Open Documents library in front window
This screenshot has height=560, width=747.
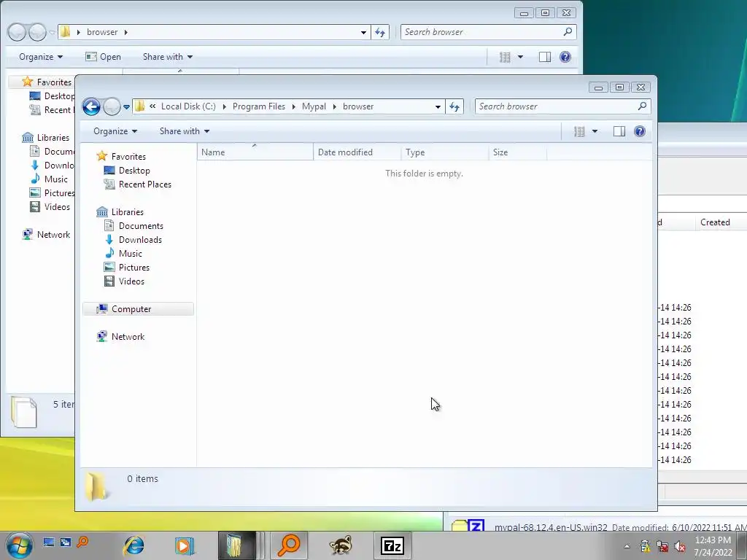[133, 226]
